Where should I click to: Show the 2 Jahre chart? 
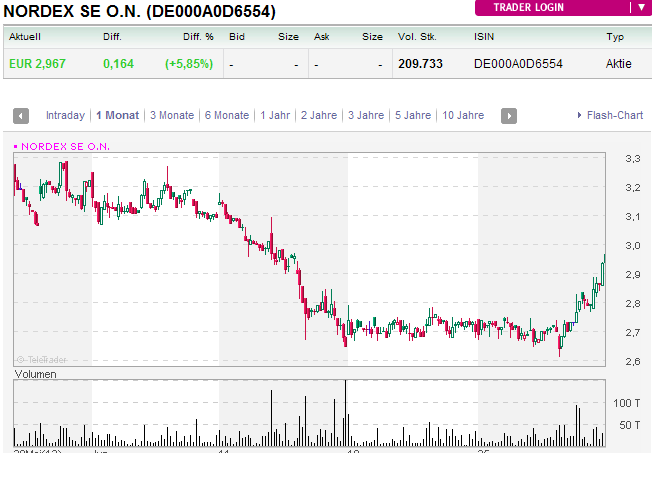[x=319, y=115]
